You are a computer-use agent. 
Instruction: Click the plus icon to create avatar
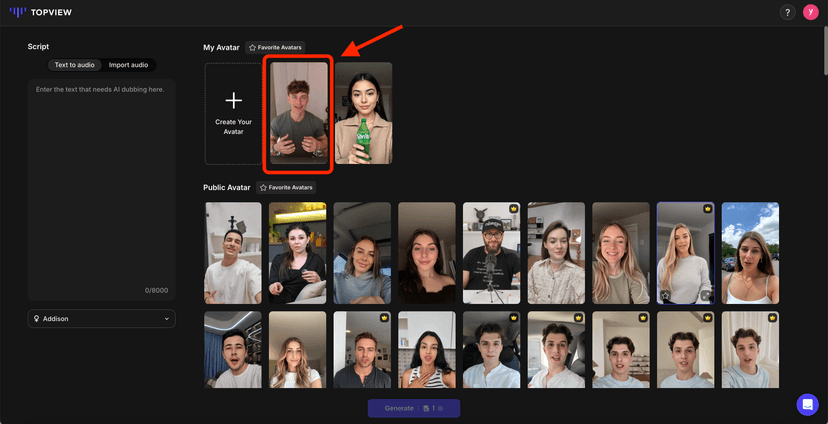tap(233, 100)
